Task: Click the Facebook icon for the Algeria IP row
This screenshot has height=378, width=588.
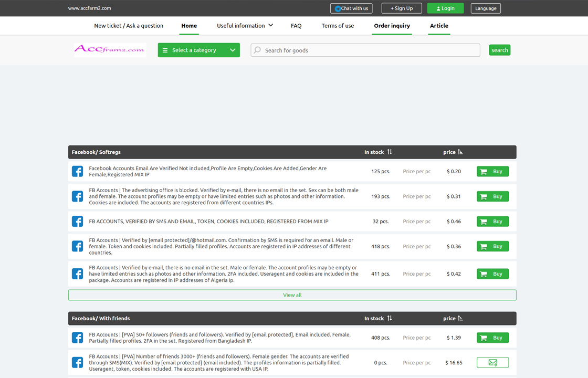Action: (x=77, y=274)
